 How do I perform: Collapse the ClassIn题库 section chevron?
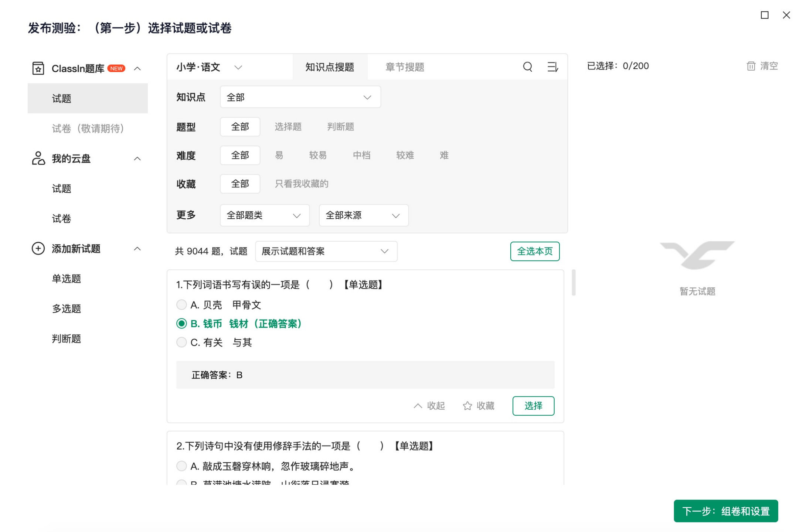click(137, 68)
